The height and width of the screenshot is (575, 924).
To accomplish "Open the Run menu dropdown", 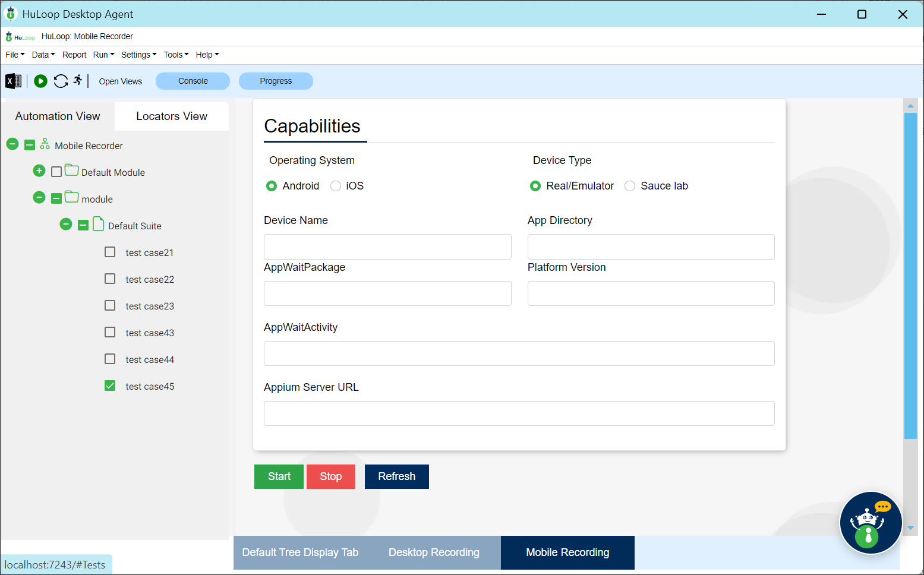I will [x=104, y=55].
